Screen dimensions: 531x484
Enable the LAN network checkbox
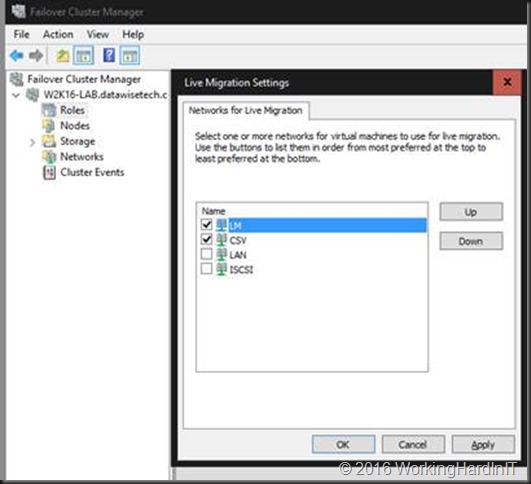pos(206,254)
